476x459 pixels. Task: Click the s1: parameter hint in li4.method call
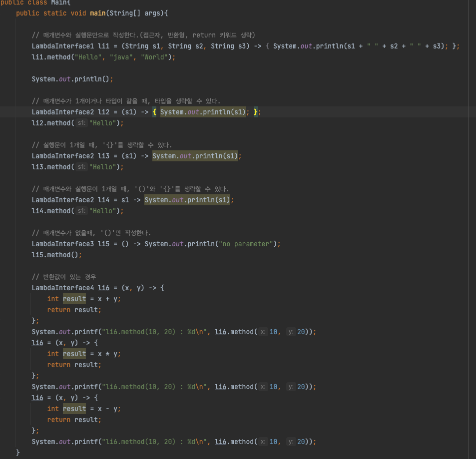[81, 211]
